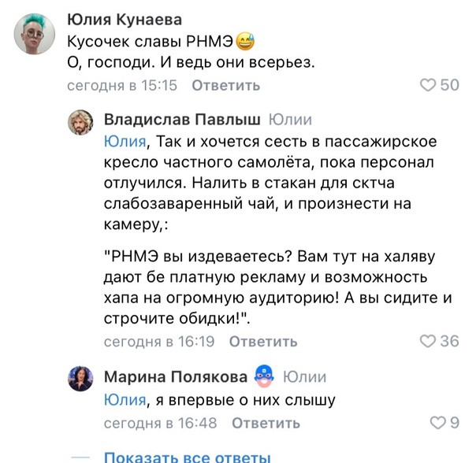Screen dimensions: 476x463
Task: Click gray Юлии recipient label beside Владислав Павлыш
Action: [290, 120]
